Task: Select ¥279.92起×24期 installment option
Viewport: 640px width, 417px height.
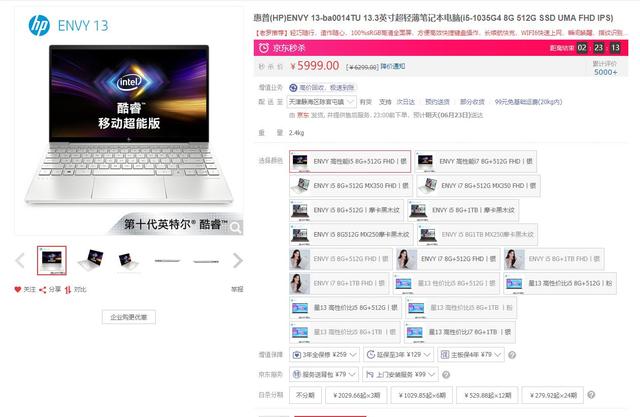Action: click(x=553, y=395)
